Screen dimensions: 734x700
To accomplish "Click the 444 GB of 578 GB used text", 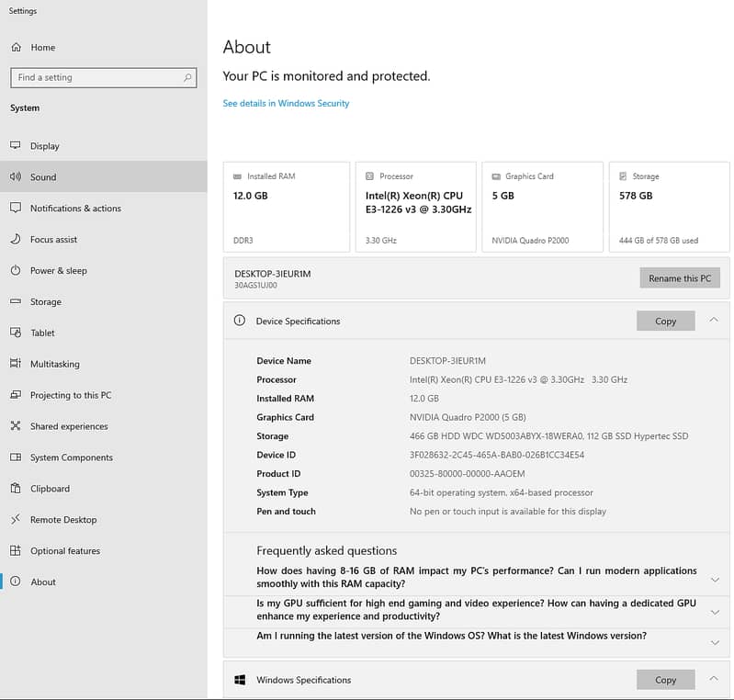I will (x=659, y=240).
